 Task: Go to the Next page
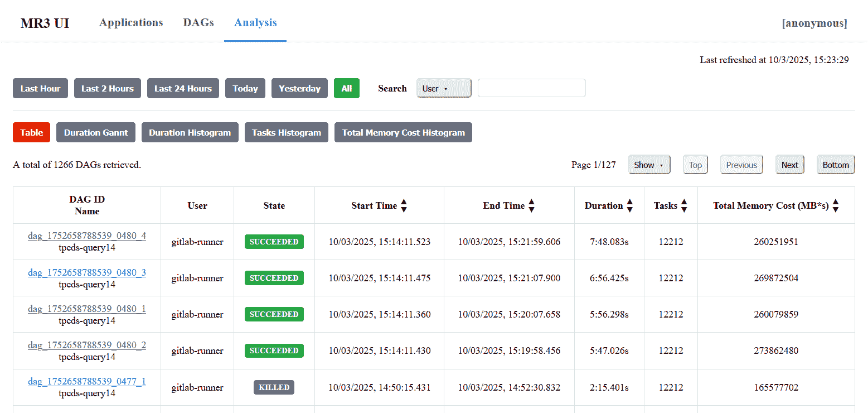(789, 165)
